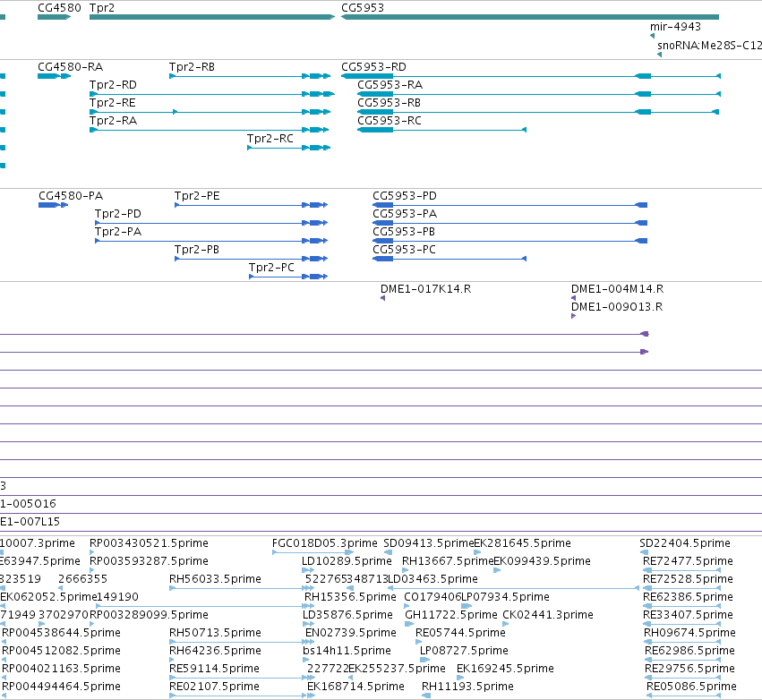Select transcript Tpr2-RB
The height and width of the screenshot is (700, 762).
click(x=192, y=67)
